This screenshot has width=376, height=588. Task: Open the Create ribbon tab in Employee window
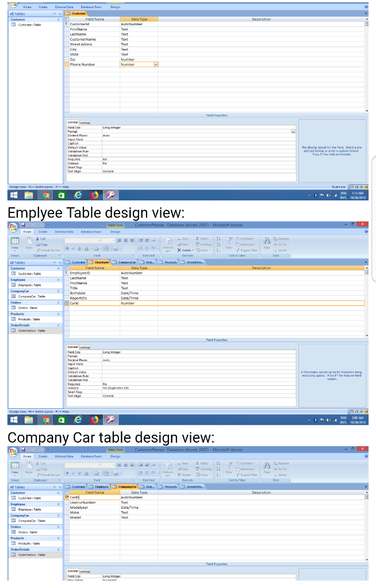point(43,232)
